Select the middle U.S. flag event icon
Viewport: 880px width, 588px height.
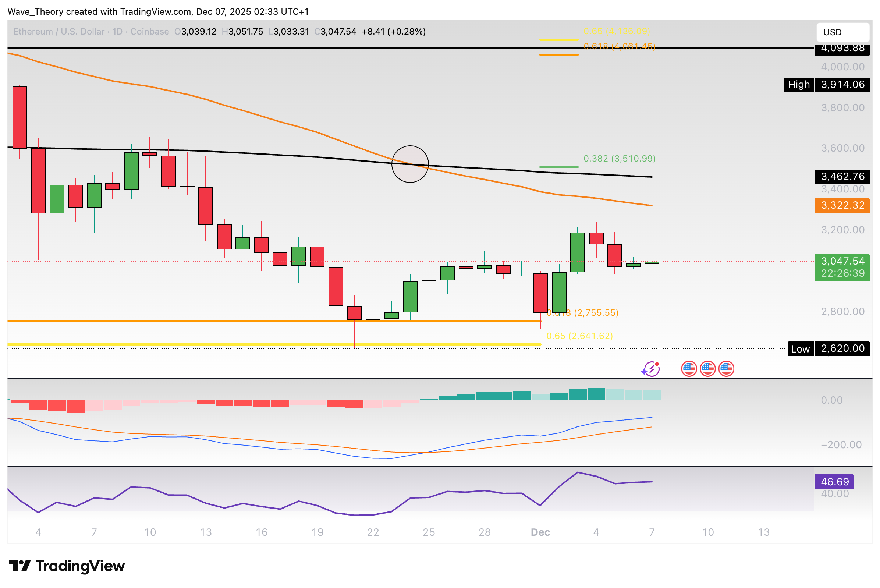(x=707, y=369)
